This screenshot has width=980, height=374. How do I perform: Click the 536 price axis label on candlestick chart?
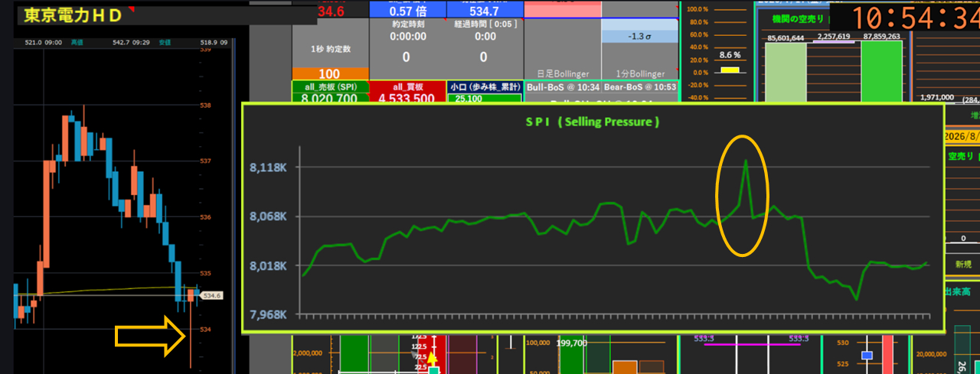click(204, 217)
